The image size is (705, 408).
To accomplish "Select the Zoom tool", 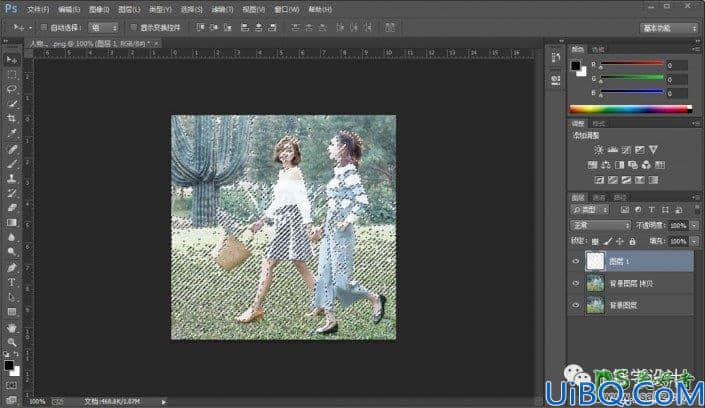I will (x=12, y=342).
